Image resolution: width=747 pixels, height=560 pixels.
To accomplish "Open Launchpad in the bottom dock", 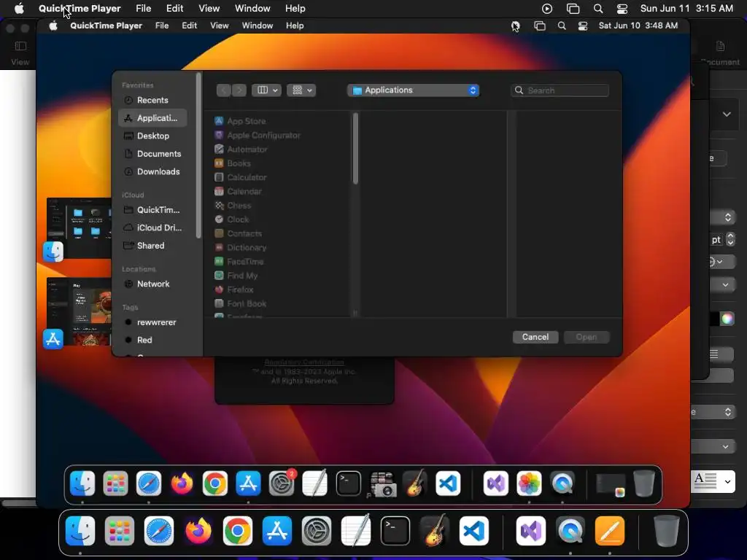I will [120, 531].
